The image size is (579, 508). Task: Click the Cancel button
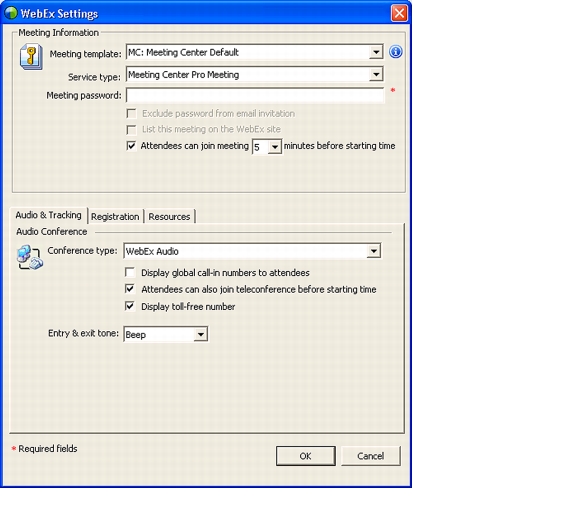[x=370, y=456]
